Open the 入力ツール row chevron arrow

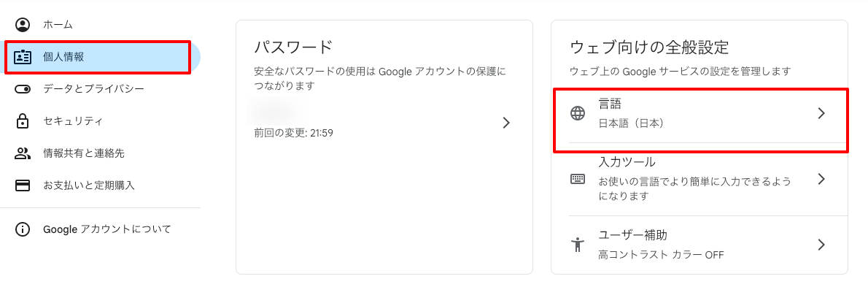[821, 179]
